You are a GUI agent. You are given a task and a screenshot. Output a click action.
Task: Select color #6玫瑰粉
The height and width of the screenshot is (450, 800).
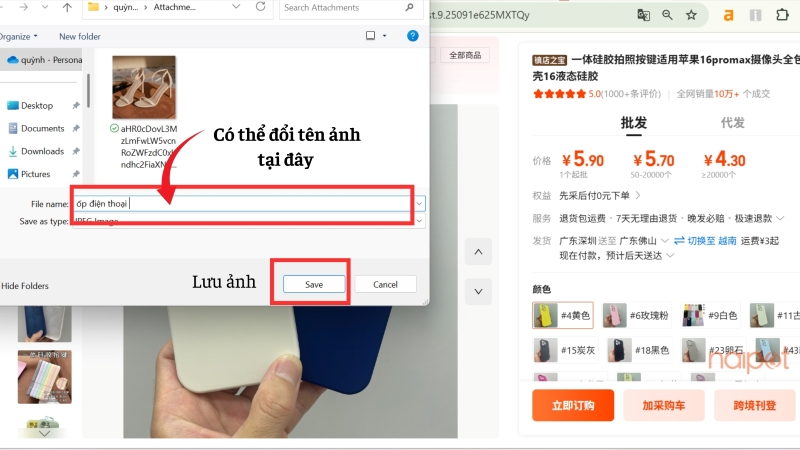tap(636, 315)
